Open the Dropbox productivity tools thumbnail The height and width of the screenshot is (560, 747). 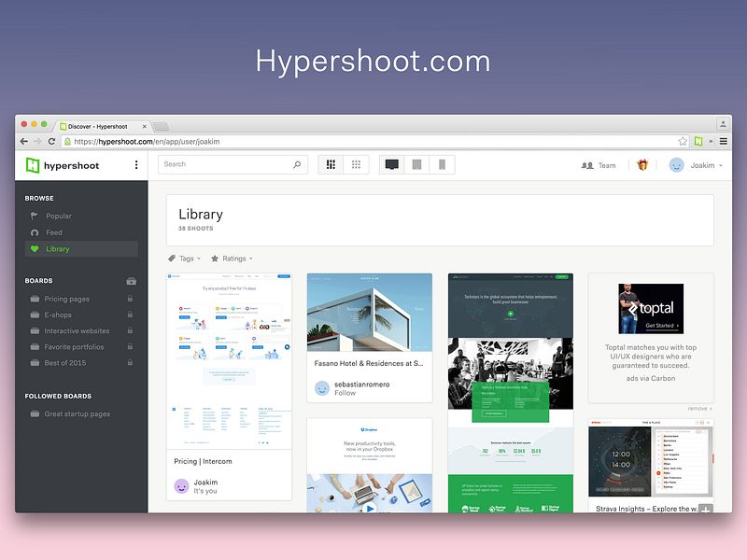[370, 466]
